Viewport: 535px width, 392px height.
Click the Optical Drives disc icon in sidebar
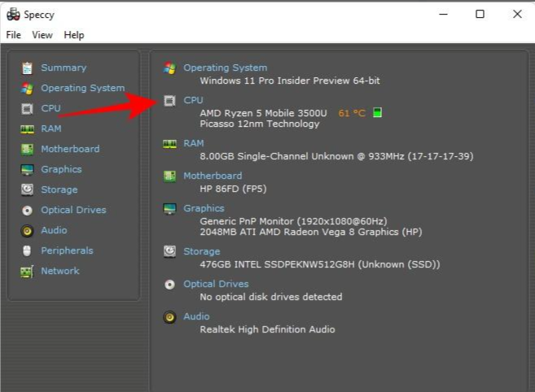(x=27, y=210)
